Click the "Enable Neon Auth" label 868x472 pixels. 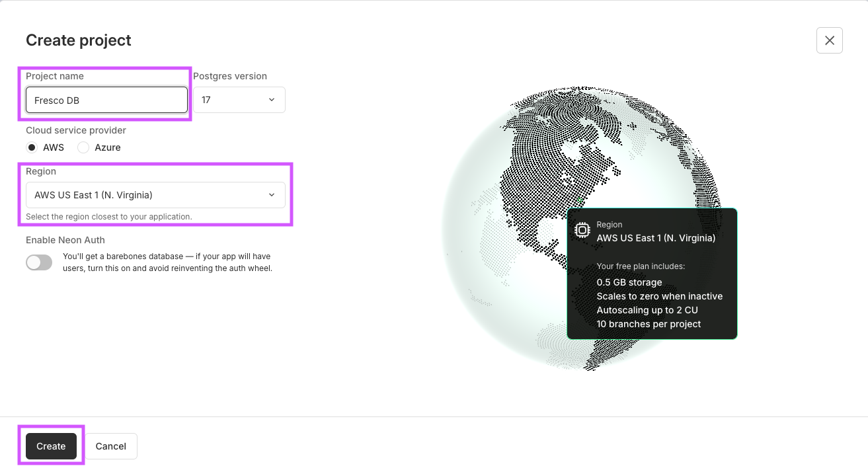click(65, 240)
